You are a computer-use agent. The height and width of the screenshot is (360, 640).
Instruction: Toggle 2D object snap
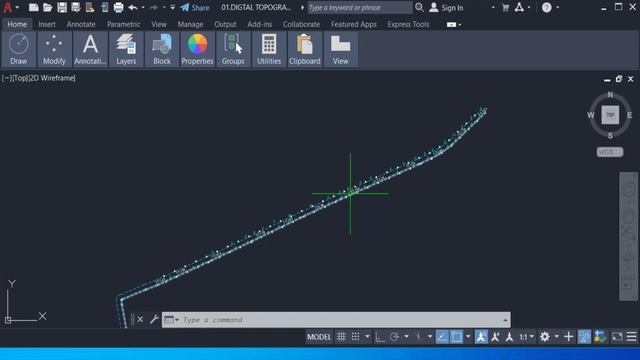click(x=456, y=337)
